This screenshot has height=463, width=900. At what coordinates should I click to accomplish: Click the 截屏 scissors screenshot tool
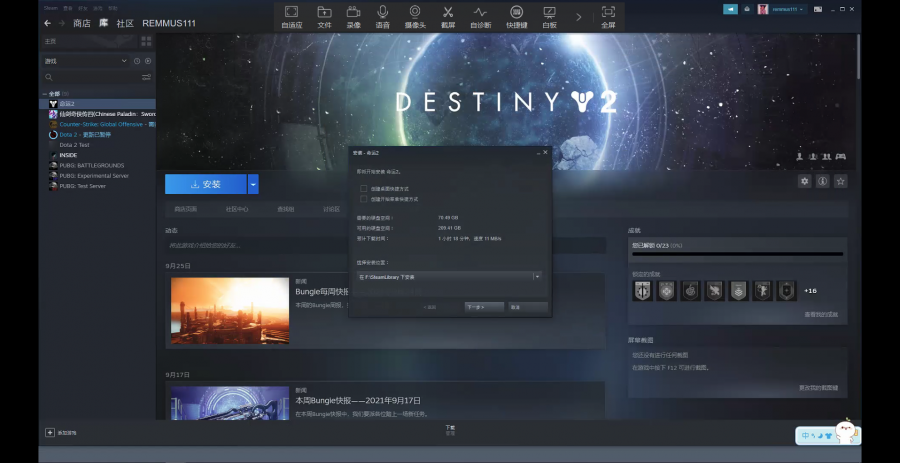[x=448, y=17]
